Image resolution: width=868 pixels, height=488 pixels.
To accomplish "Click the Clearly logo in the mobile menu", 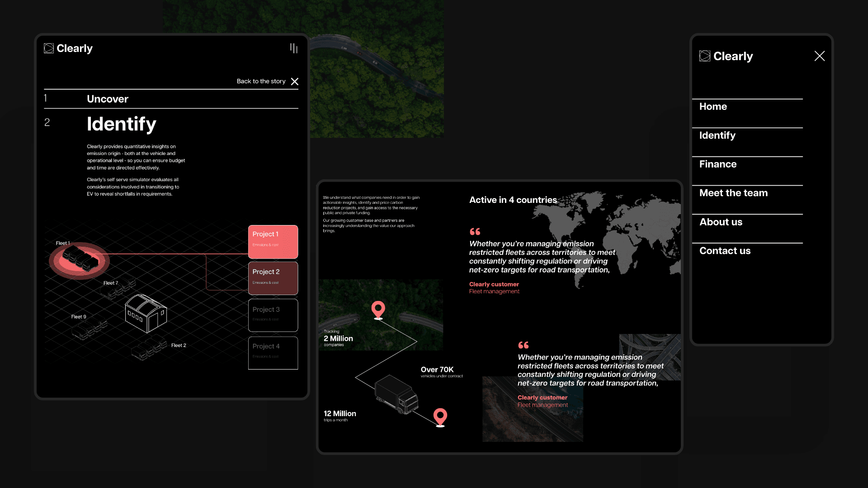I will pos(726,56).
